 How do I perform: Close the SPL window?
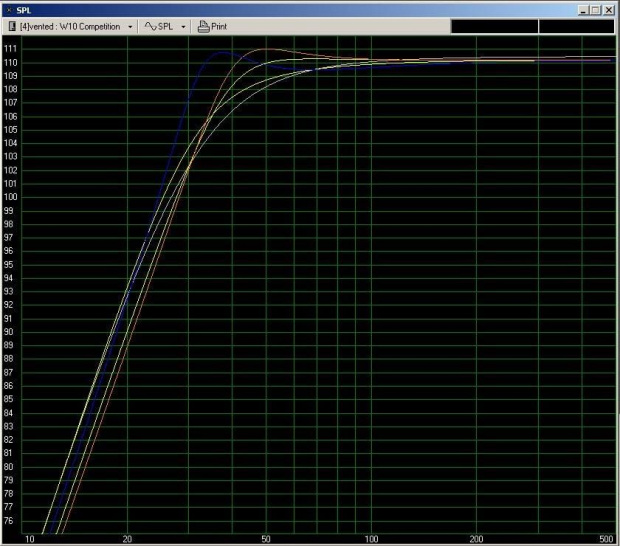click(608, 10)
